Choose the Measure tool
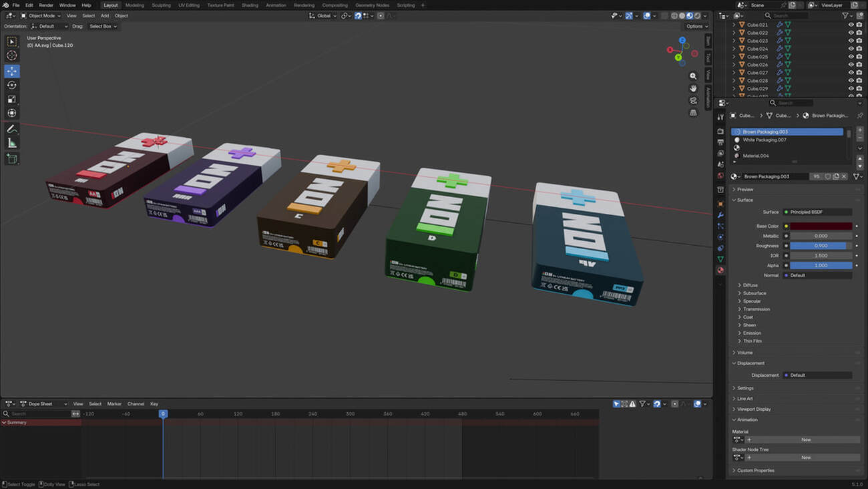Screen dimensions: 868x489 (12, 143)
